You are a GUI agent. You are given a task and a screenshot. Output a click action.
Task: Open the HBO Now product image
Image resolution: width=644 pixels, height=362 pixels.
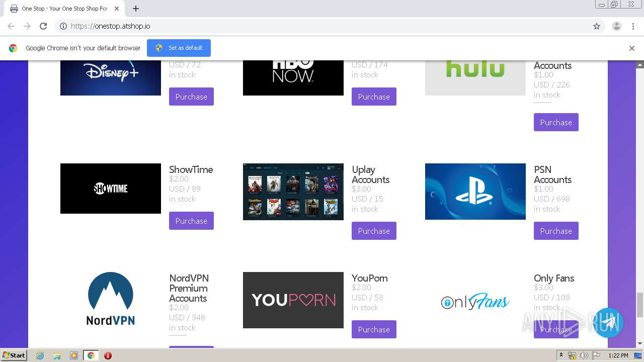click(293, 78)
